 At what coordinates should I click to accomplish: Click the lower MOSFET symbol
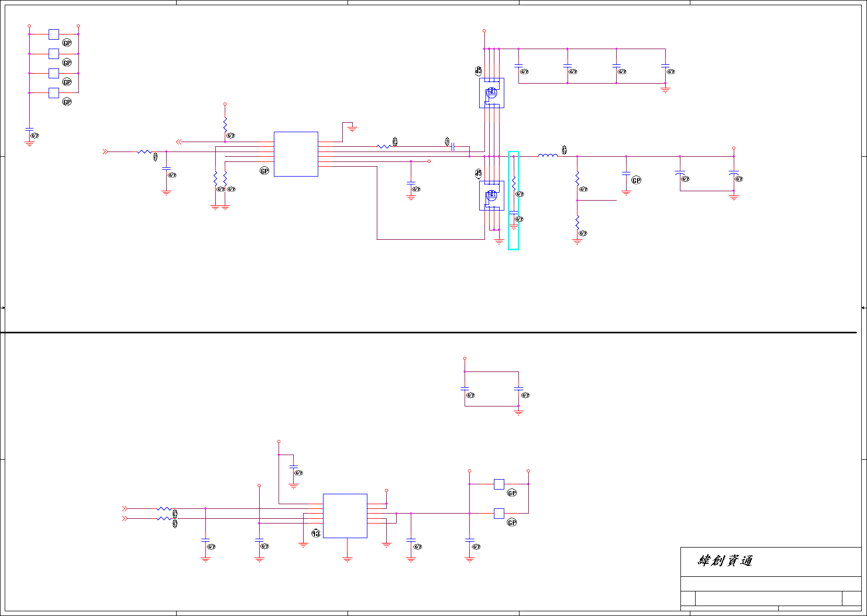tap(492, 196)
